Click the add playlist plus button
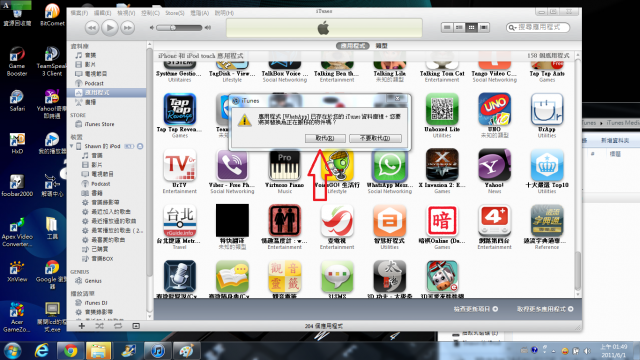Image resolution: width=640 pixels, height=360 pixels. [x=82, y=326]
